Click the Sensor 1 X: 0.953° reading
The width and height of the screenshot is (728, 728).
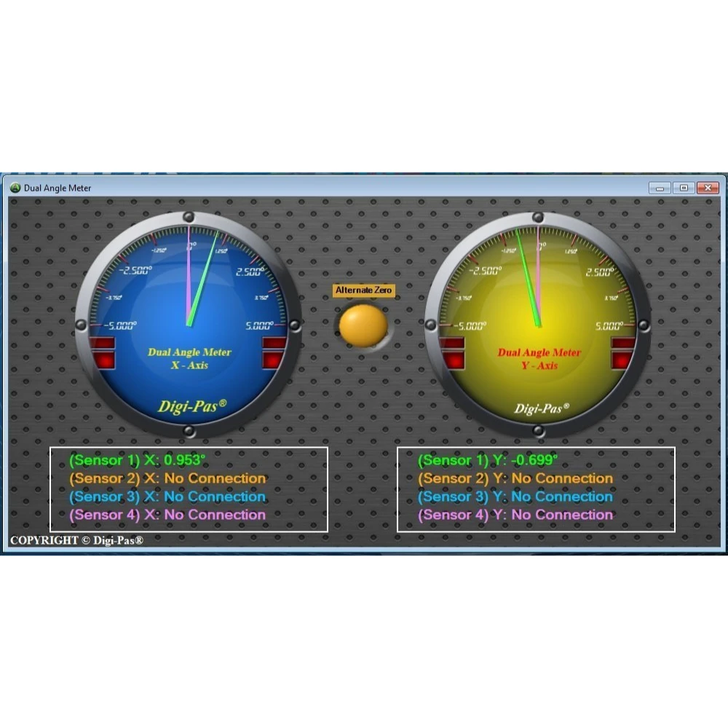(x=137, y=460)
